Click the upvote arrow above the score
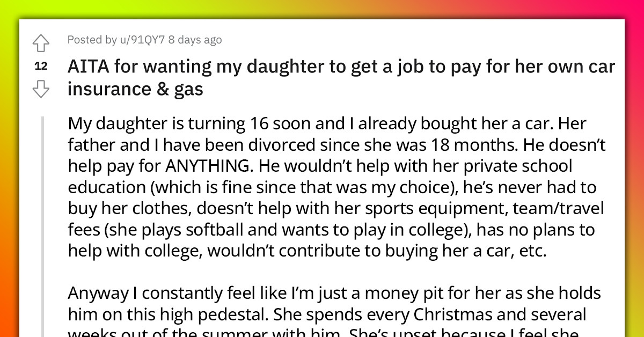This screenshot has width=644, height=337. click(x=41, y=43)
